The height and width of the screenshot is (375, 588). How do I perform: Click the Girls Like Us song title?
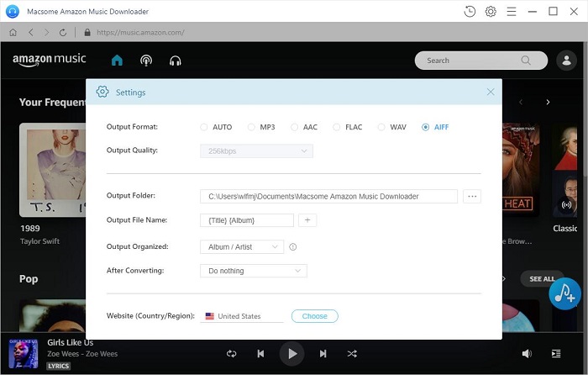pyautogui.click(x=70, y=343)
